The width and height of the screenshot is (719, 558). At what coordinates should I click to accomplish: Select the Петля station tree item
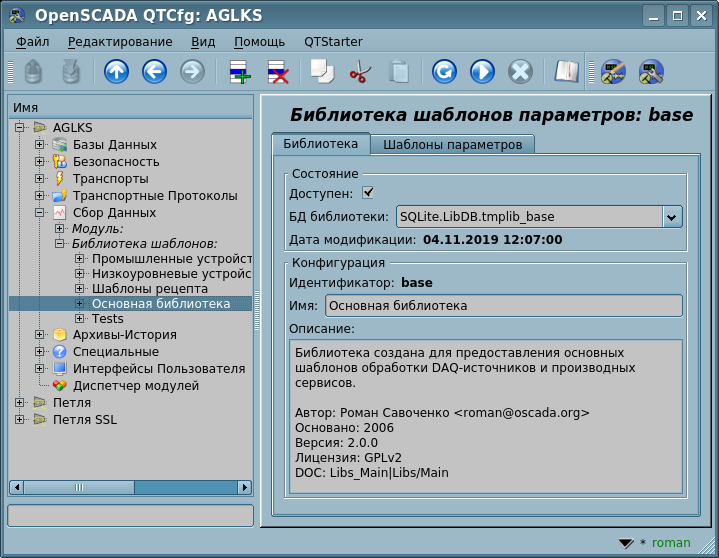72,403
